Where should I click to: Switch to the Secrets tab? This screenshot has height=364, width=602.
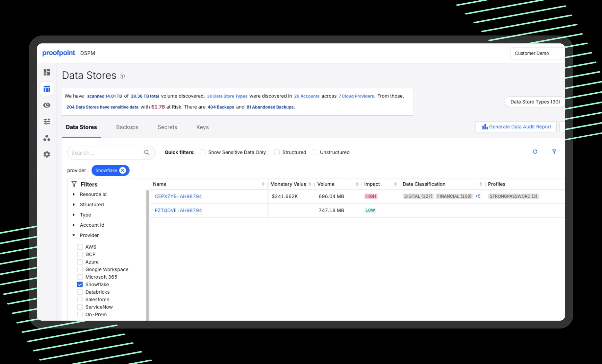tap(167, 127)
